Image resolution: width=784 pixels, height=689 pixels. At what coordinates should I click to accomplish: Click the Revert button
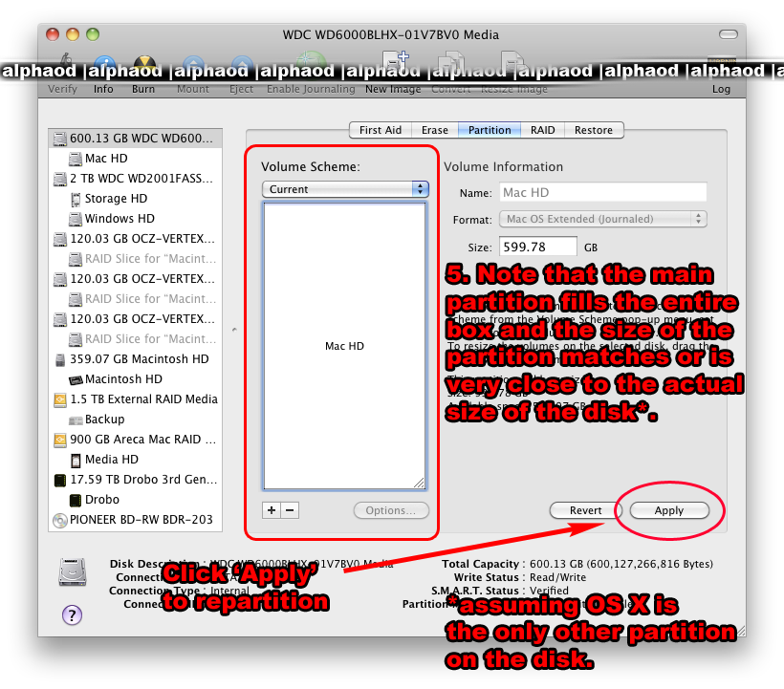coord(585,510)
